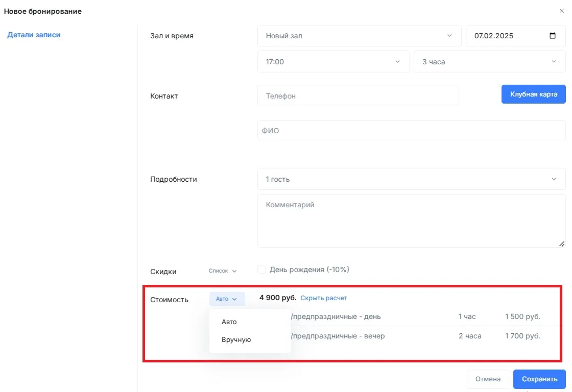Click the chevron beside 1 гость
572x392 pixels.
click(554, 179)
